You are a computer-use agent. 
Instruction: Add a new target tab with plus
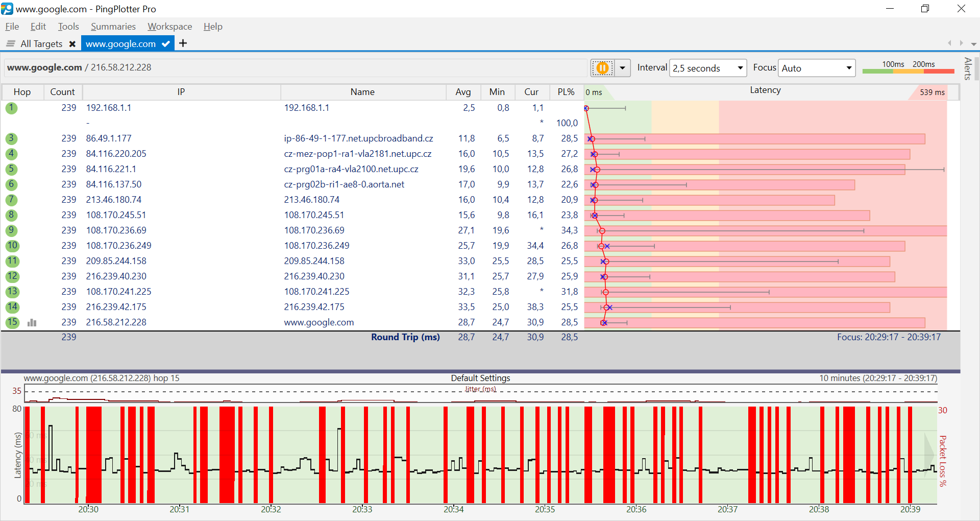[183, 43]
